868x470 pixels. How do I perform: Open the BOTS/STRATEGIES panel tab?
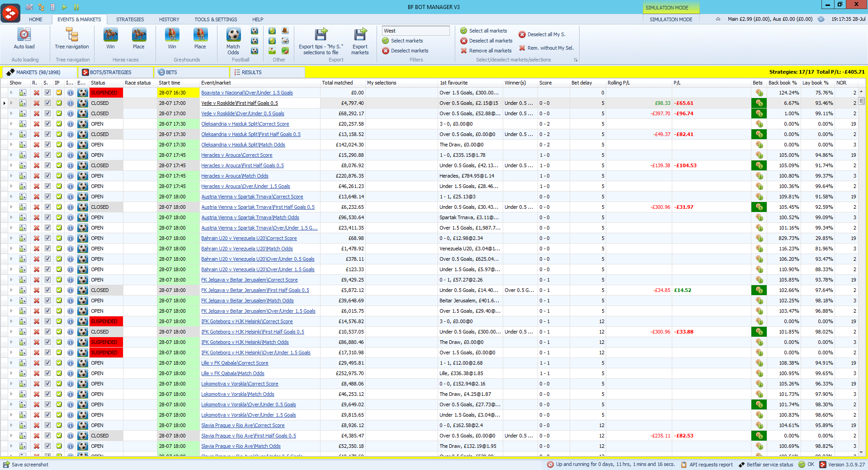click(x=116, y=72)
